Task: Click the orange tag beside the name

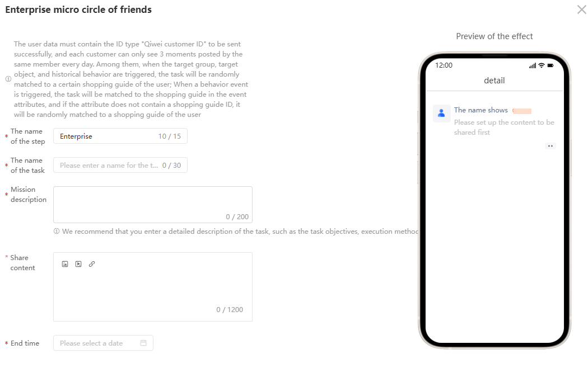Action: point(522,111)
